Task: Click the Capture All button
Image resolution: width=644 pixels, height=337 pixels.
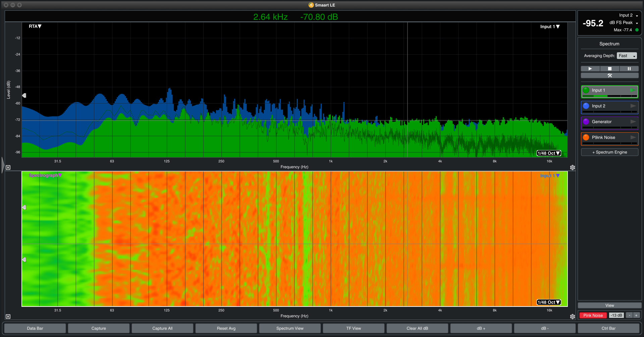Action: pos(162,328)
